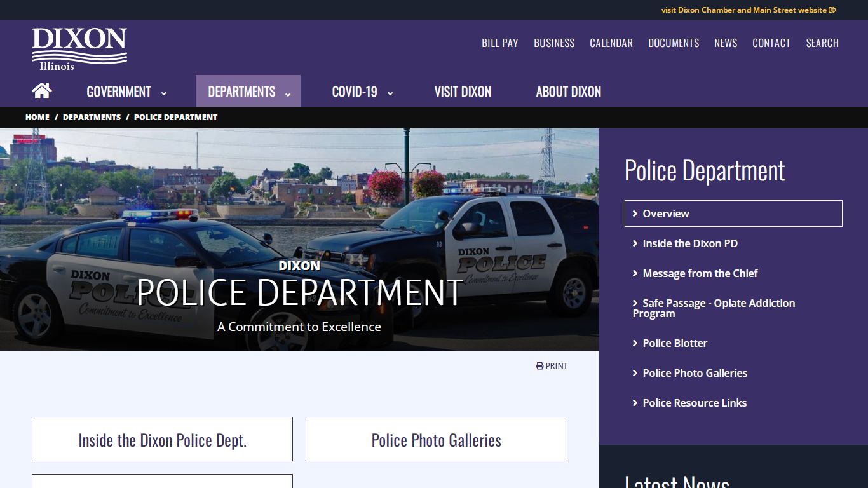The height and width of the screenshot is (488, 868).
Task: Click the home icon in navigation bar
Action: point(42,91)
